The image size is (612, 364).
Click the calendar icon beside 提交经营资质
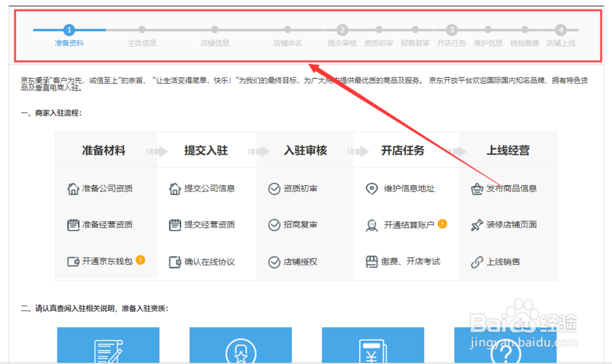(x=175, y=225)
